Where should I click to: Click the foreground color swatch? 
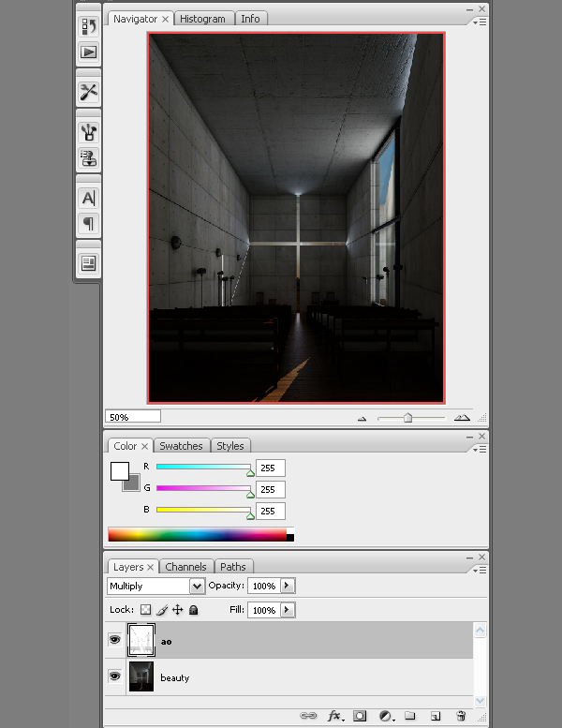coord(120,470)
